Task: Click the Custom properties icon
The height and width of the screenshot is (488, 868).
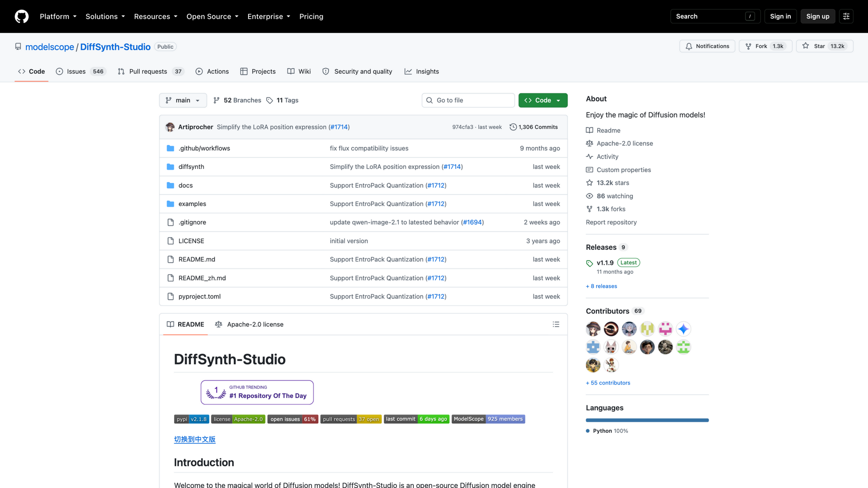Action: point(590,170)
